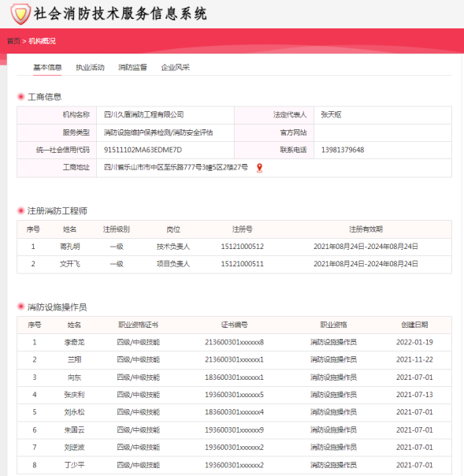Click 项目负责人 position cell
The width and height of the screenshot is (464, 476).
click(x=173, y=264)
